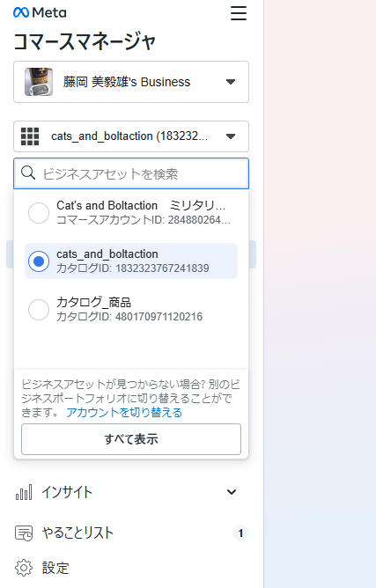376x588 pixels.
Task: Expand the インサイト section chevron
Action: pos(232,492)
